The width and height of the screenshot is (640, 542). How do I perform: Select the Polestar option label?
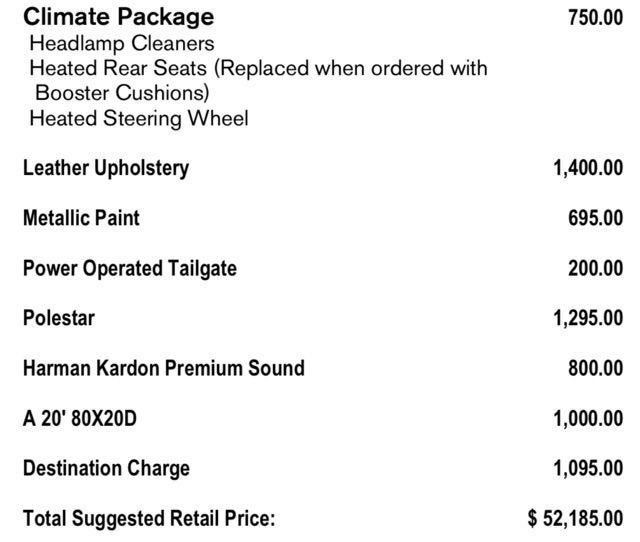(x=59, y=318)
